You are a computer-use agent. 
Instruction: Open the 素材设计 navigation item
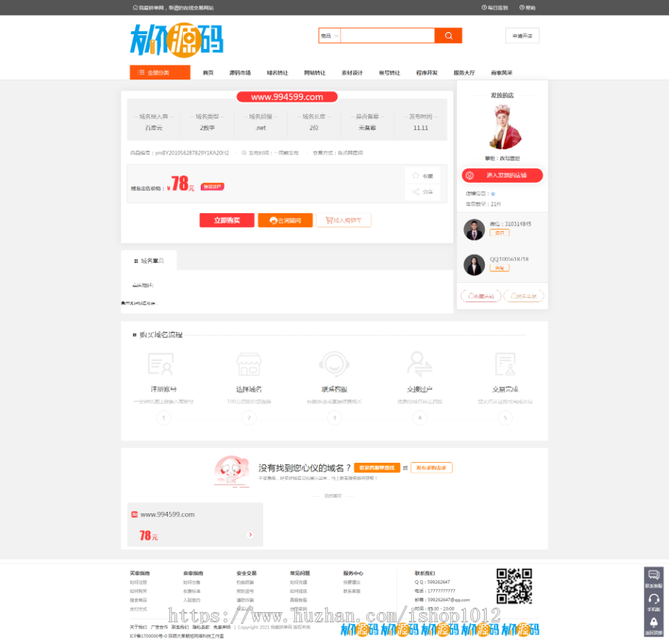(352, 73)
